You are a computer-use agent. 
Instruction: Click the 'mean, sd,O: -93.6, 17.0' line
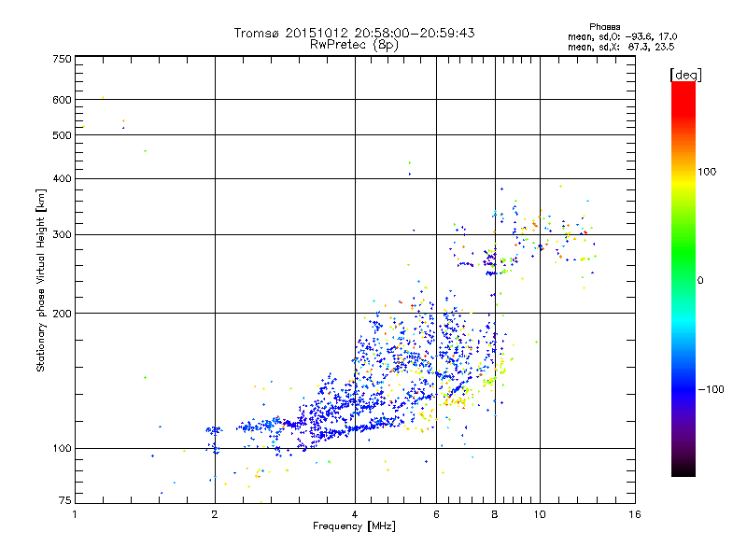(x=623, y=37)
